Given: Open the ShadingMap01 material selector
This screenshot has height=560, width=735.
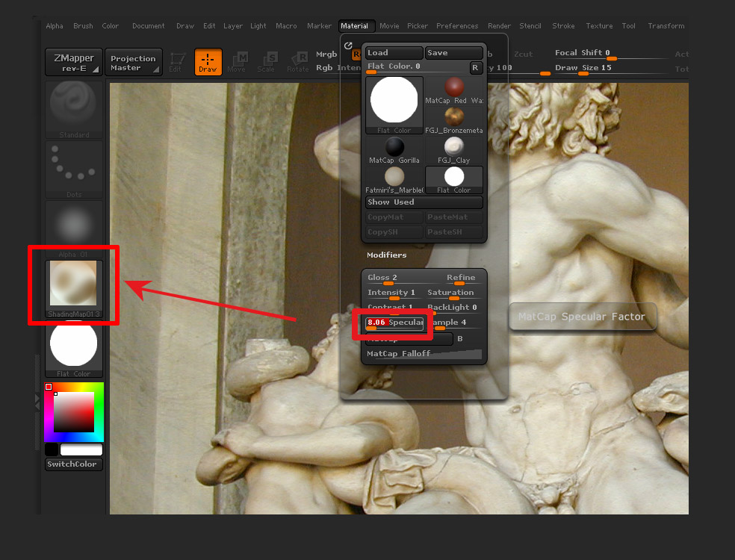Looking at the screenshot, I should pos(74,289).
